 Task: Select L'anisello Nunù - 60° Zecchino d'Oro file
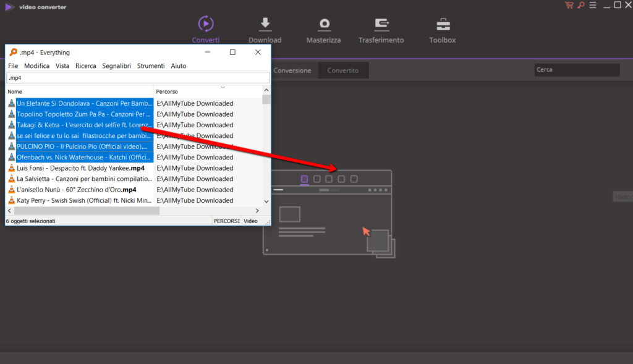coord(77,190)
